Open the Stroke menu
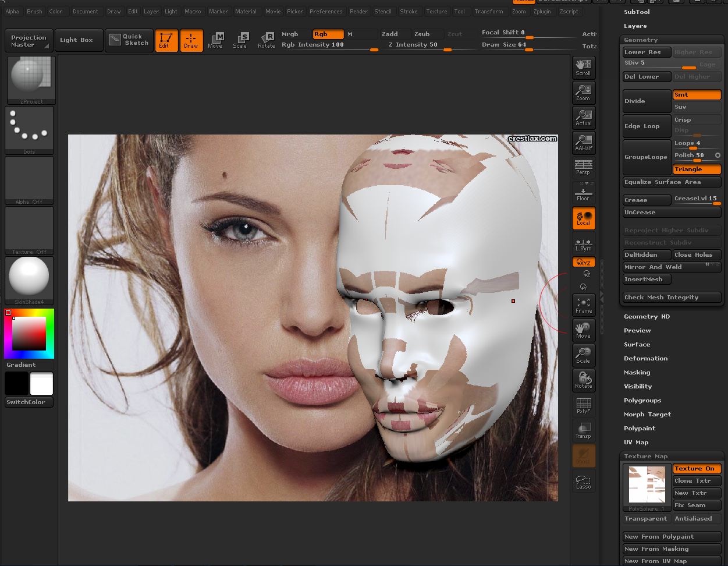 409,12
